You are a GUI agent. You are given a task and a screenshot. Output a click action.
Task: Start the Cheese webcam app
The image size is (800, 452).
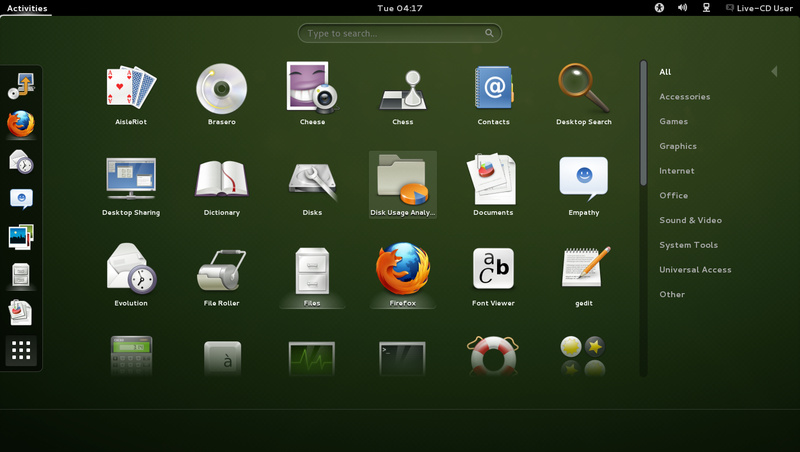pyautogui.click(x=312, y=95)
